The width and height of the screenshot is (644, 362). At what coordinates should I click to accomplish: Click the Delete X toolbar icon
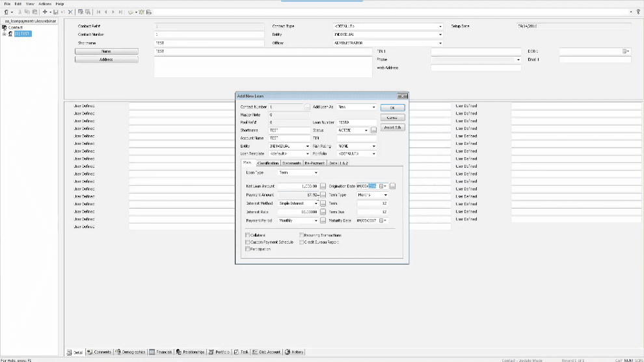70,12
